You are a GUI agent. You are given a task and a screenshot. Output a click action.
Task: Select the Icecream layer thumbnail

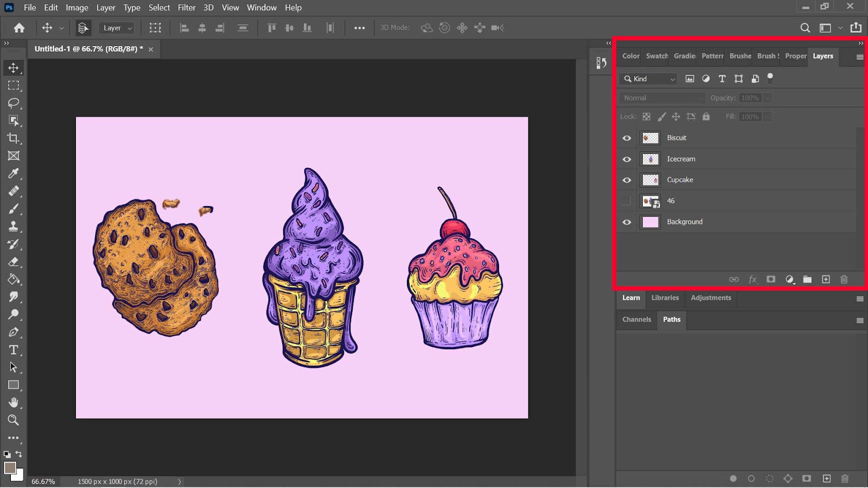click(x=650, y=159)
